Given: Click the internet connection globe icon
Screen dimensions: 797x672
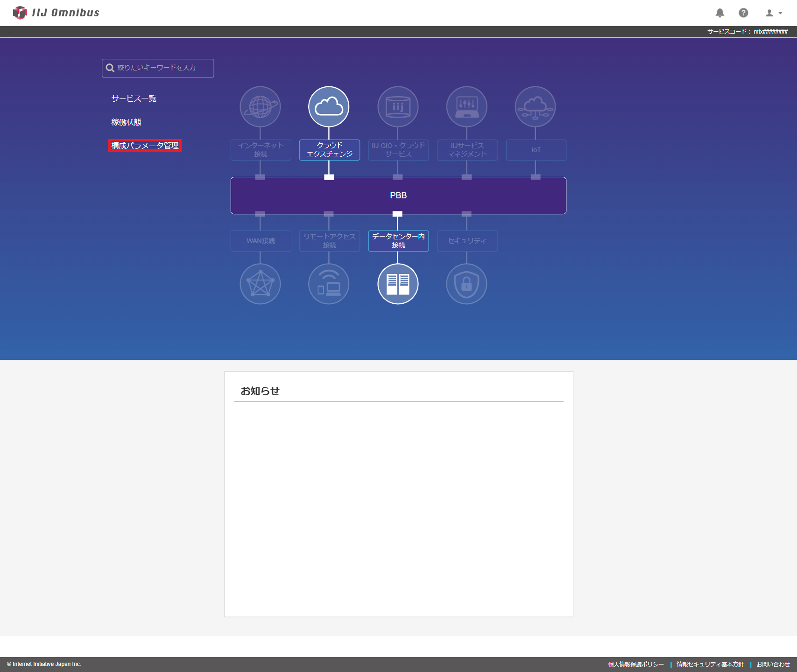Looking at the screenshot, I should pos(260,107).
